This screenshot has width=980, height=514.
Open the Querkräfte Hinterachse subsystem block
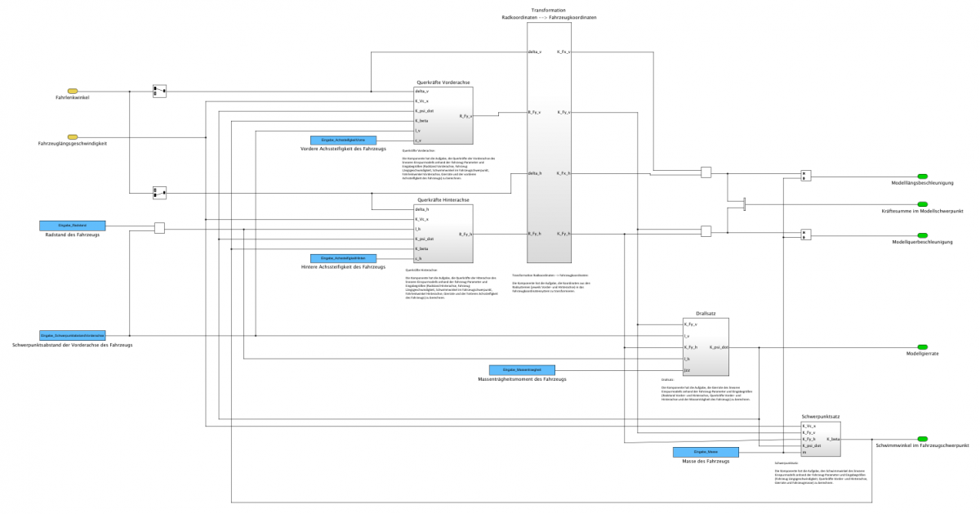[443, 234]
